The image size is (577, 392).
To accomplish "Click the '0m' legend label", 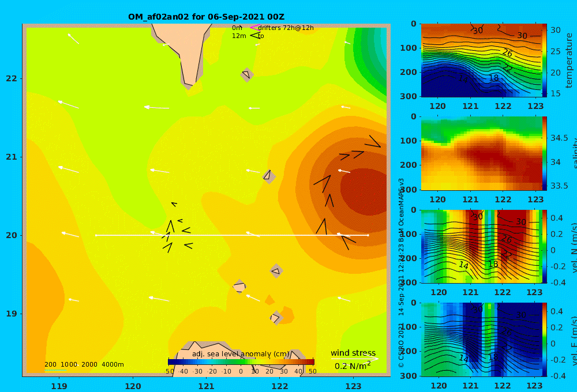I will (x=237, y=28).
